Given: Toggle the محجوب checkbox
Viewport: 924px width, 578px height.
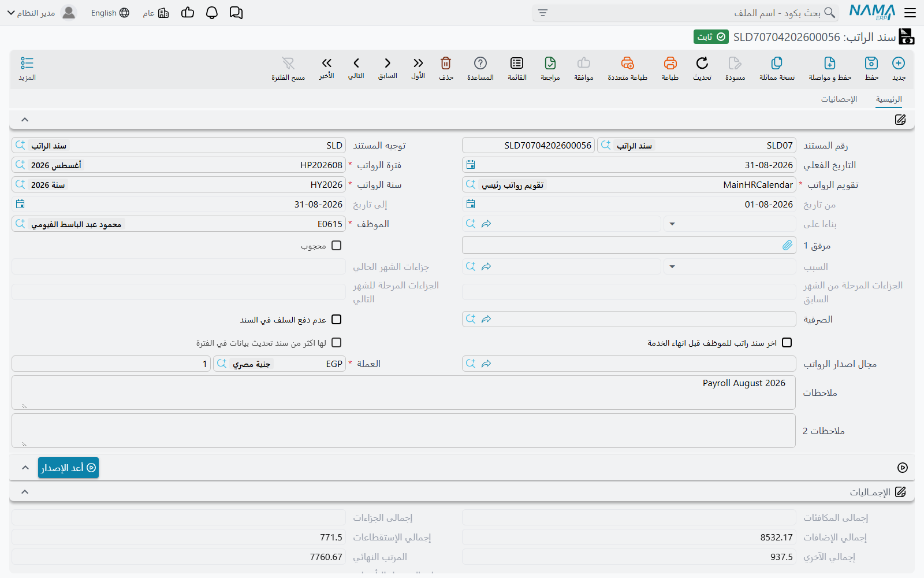Looking at the screenshot, I should (337, 246).
